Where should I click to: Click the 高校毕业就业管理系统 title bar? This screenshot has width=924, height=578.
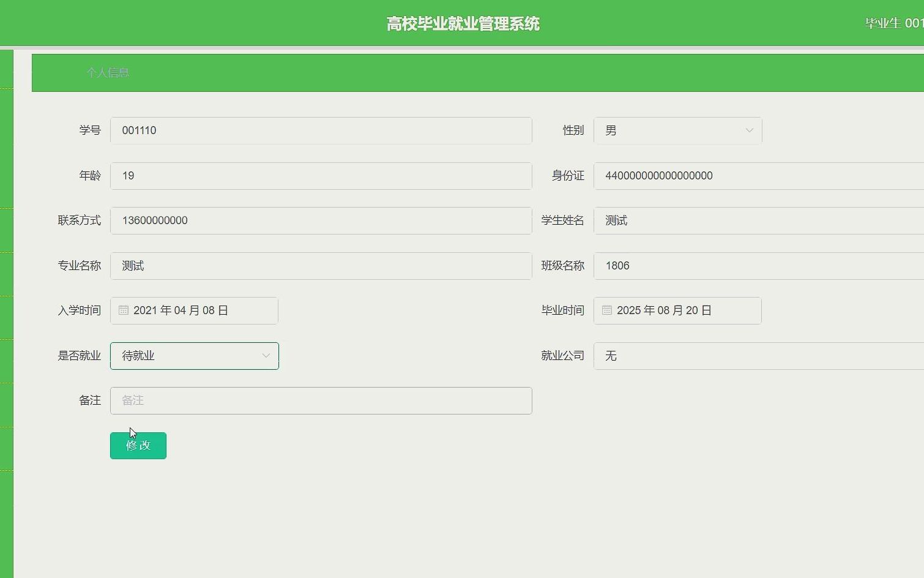coord(462,23)
